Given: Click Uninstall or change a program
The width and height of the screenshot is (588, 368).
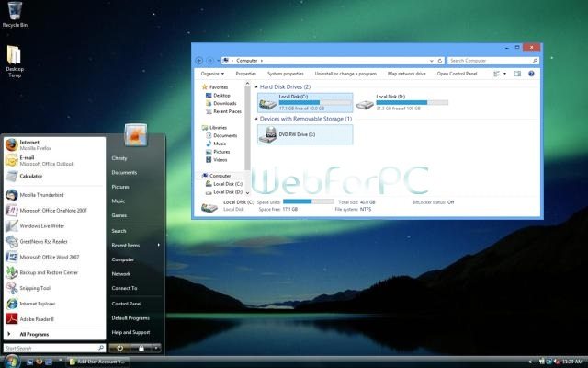Looking at the screenshot, I should pyautogui.click(x=345, y=74).
